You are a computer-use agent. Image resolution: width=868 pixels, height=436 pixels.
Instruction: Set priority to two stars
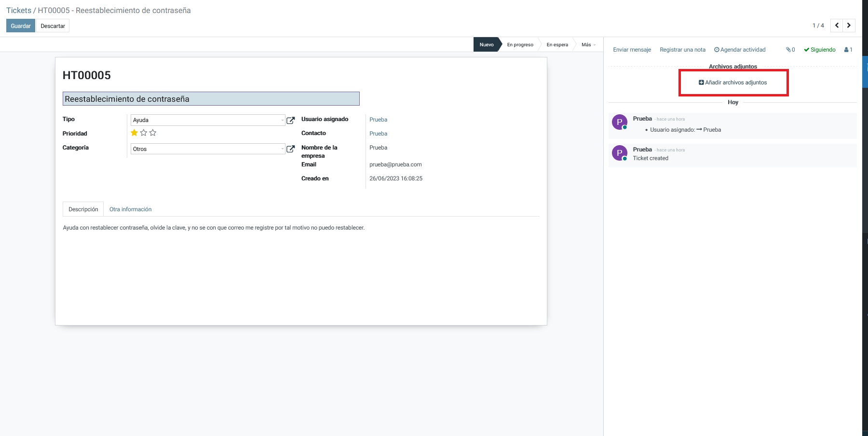coord(143,133)
